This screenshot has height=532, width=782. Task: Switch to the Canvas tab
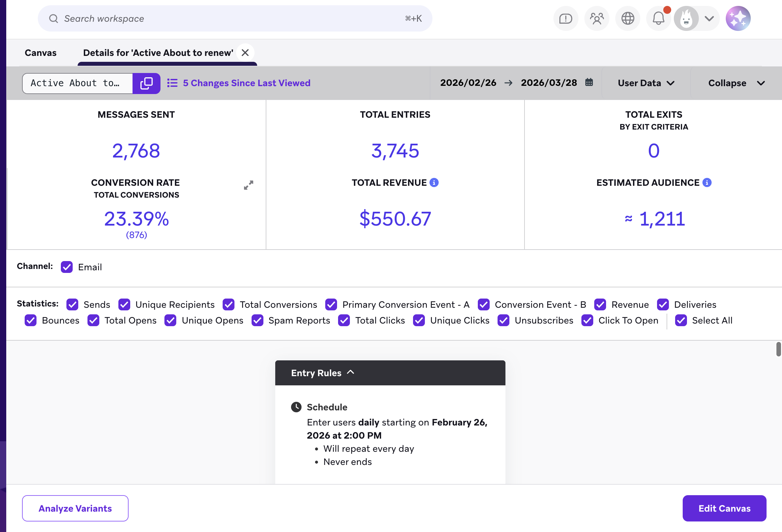click(41, 53)
